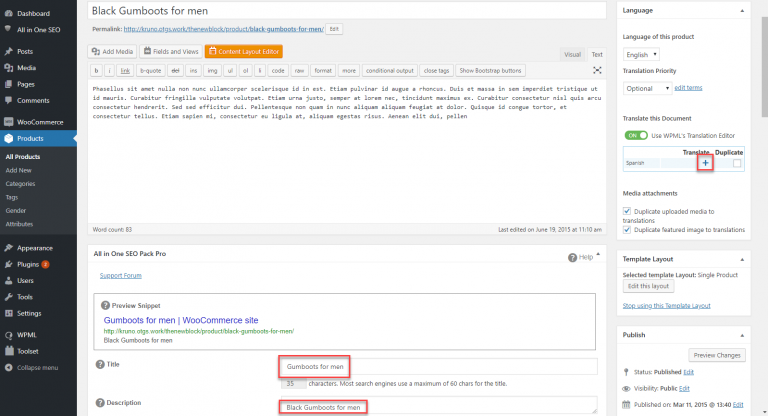This screenshot has height=416, width=768.
Task: Open the Dashboard icon in the sidebar
Action: coord(8,13)
